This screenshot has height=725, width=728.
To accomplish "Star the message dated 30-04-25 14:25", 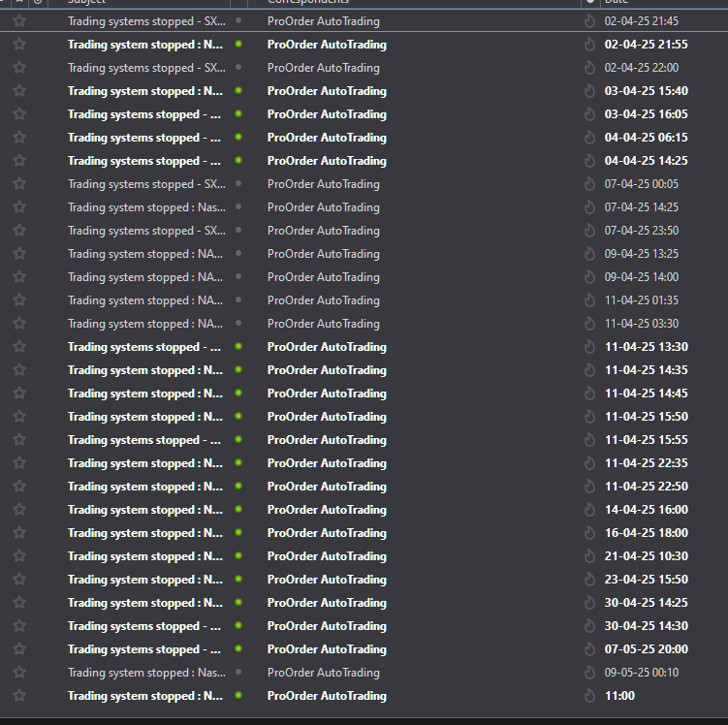I will (x=19, y=603).
